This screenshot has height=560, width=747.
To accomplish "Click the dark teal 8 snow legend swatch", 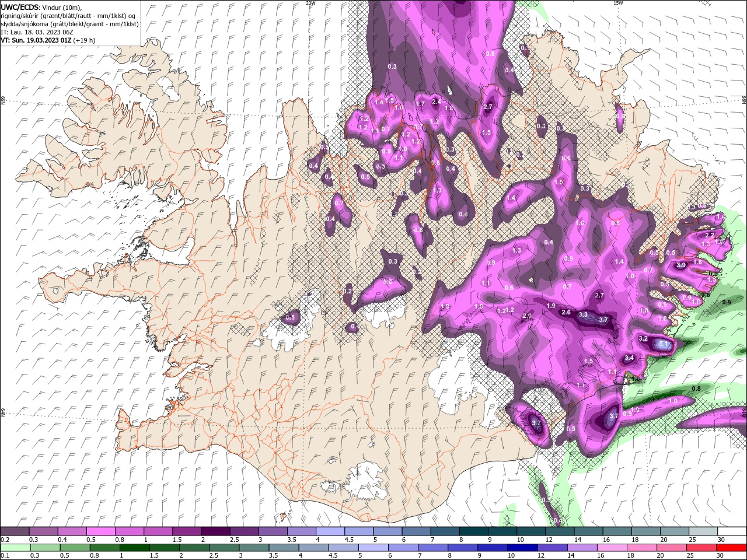I will coord(473,531).
